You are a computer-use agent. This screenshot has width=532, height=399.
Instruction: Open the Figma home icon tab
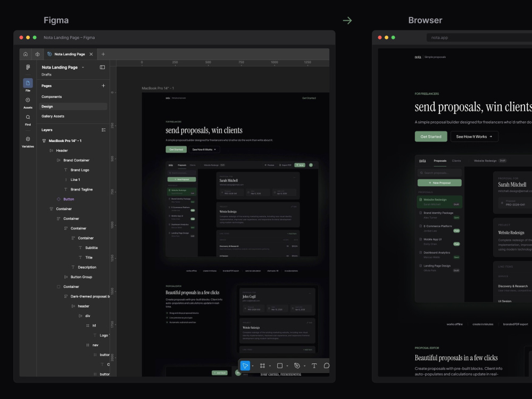coord(26,54)
